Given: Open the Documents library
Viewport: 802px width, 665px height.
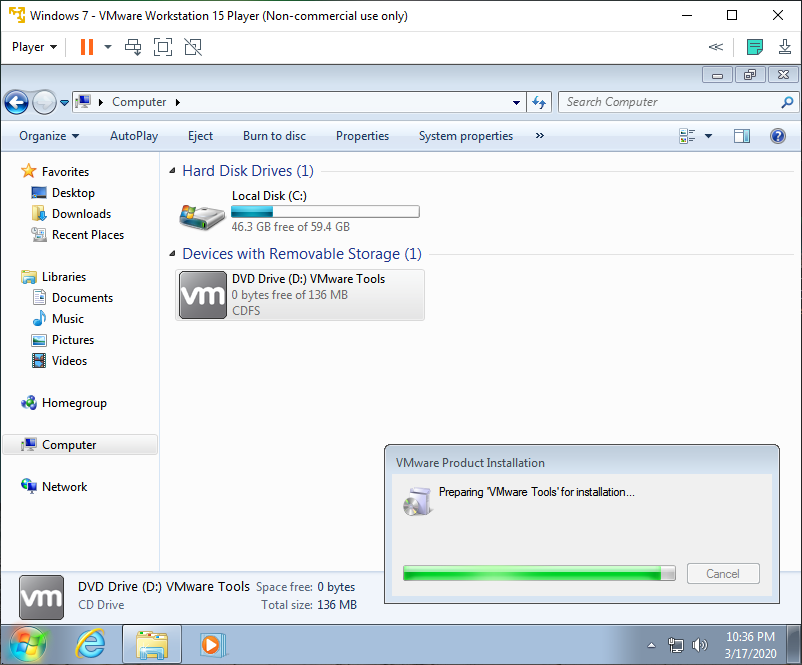Looking at the screenshot, I should click(x=82, y=298).
